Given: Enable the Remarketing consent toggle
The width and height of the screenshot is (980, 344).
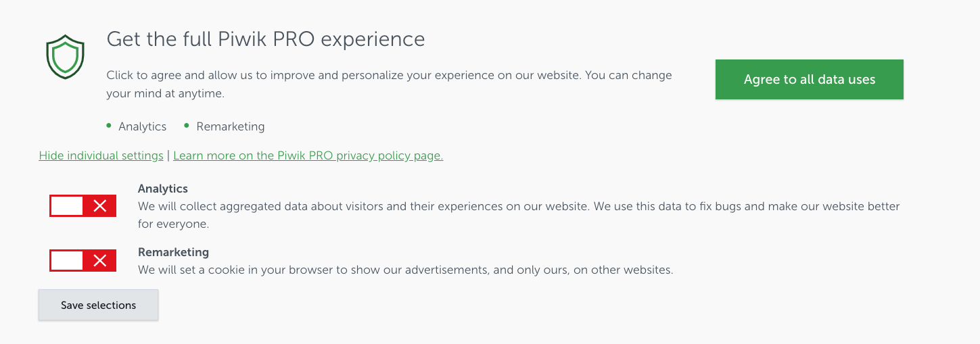Looking at the screenshot, I should click(x=83, y=261).
